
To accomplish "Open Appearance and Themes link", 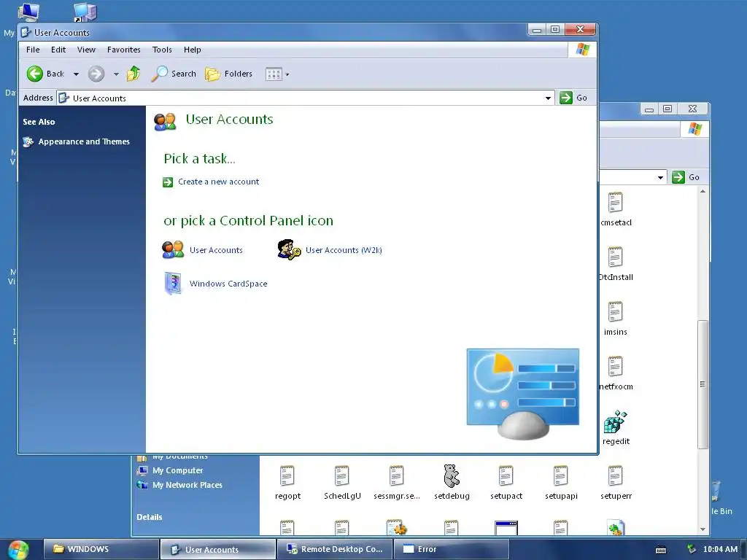I will click(x=84, y=141).
